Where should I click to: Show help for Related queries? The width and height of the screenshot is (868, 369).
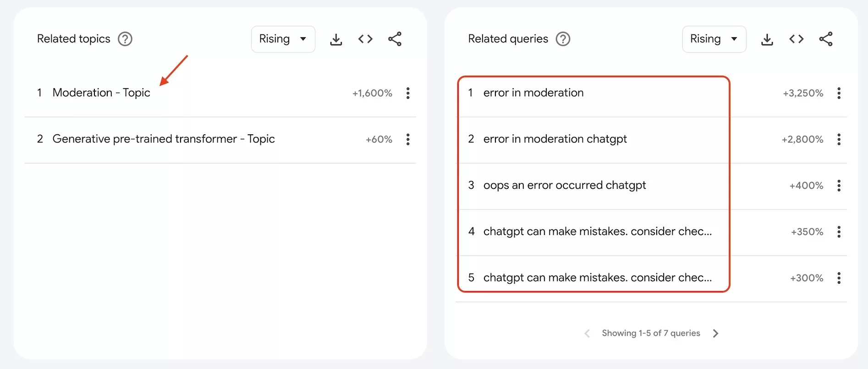click(x=563, y=39)
